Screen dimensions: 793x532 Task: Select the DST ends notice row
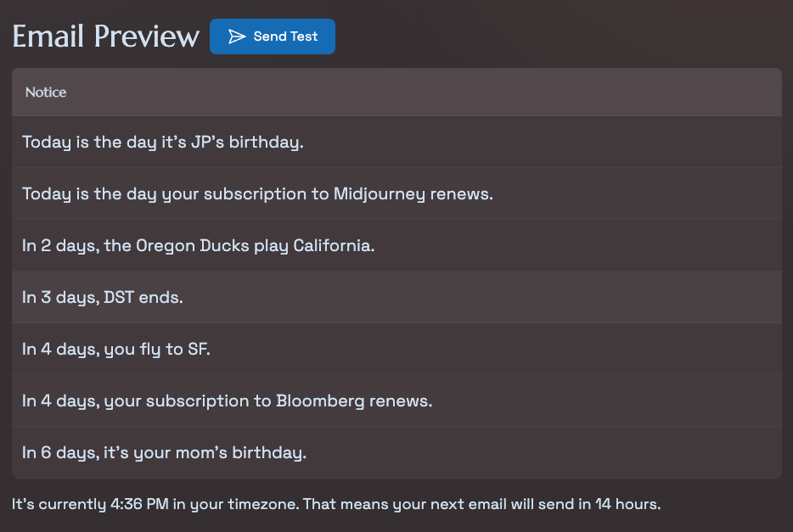(x=396, y=298)
